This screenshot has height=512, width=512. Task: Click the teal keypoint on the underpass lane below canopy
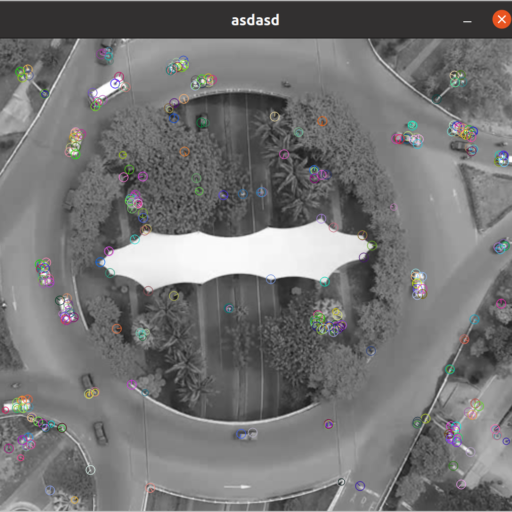point(229,308)
